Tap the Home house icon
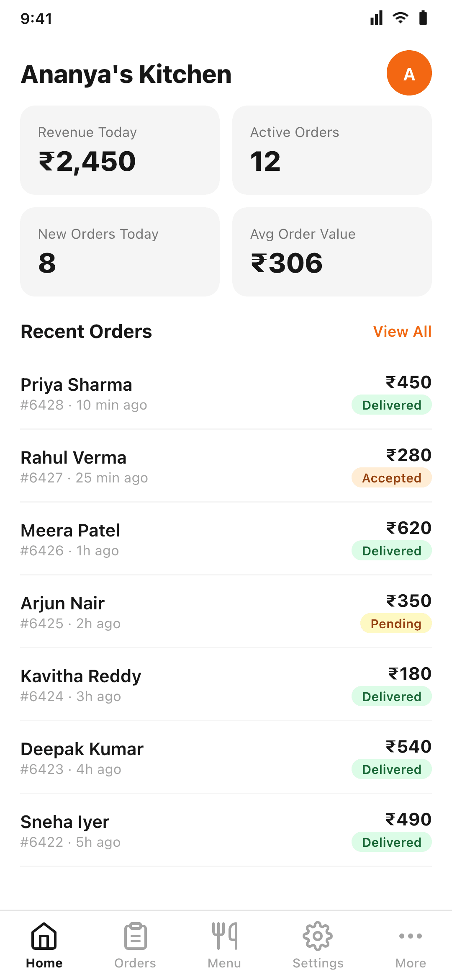 pos(44,936)
